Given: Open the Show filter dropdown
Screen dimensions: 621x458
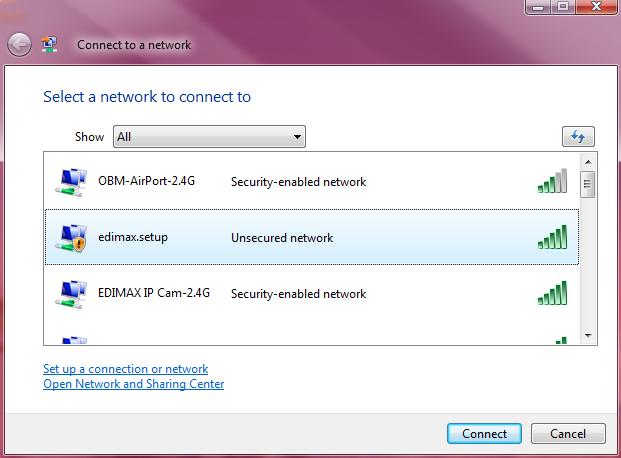Looking at the screenshot, I should (209, 137).
